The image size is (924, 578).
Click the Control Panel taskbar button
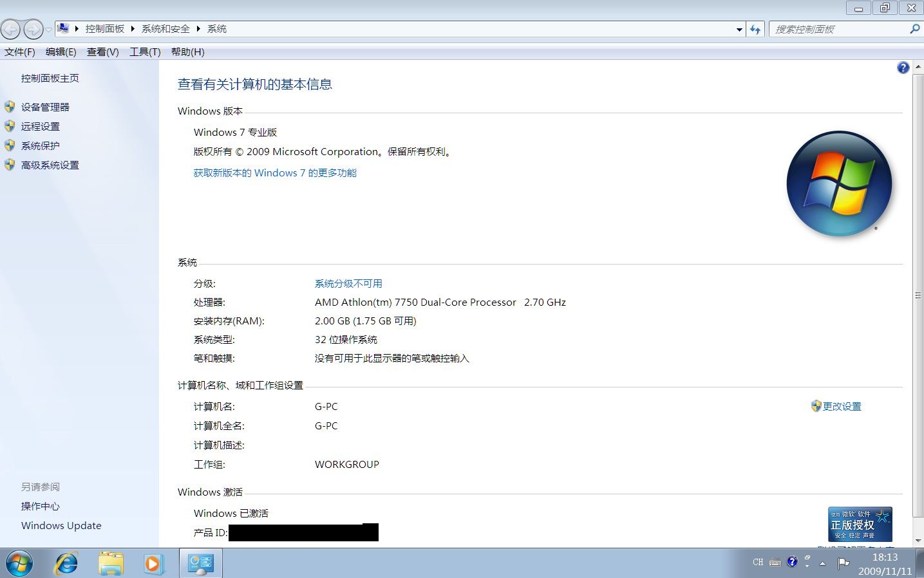200,564
